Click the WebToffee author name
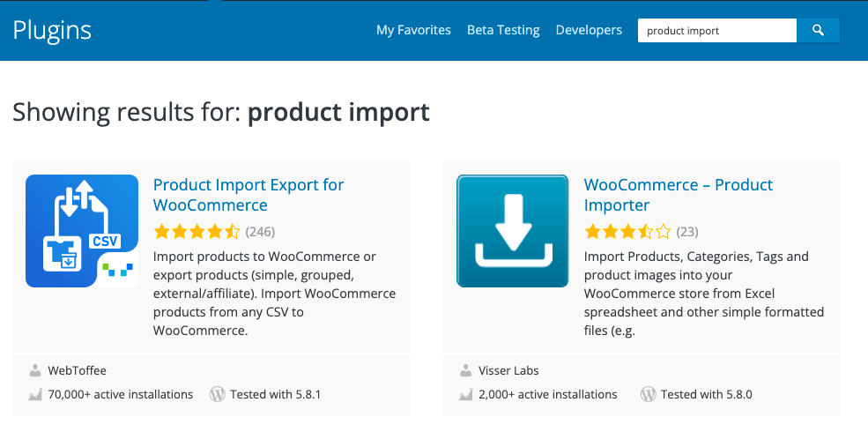868x432 pixels. point(77,370)
